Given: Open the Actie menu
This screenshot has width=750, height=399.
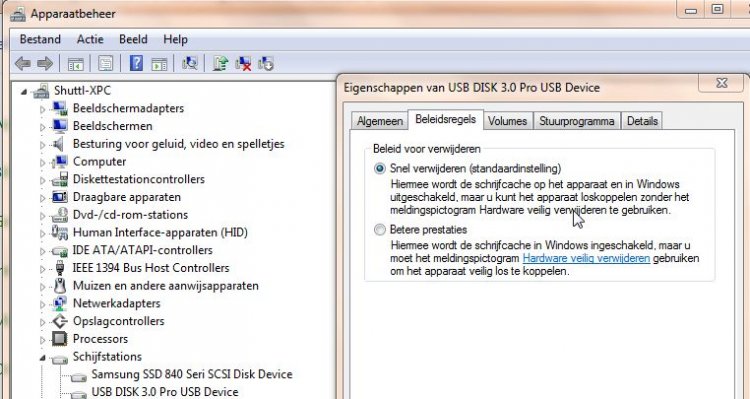Looking at the screenshot, I should [90, 39].
